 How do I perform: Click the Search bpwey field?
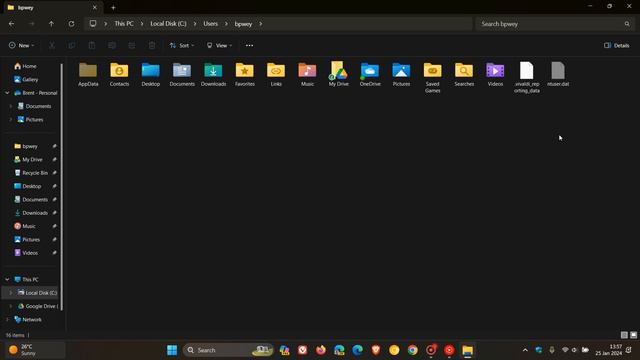coord(556,24)
